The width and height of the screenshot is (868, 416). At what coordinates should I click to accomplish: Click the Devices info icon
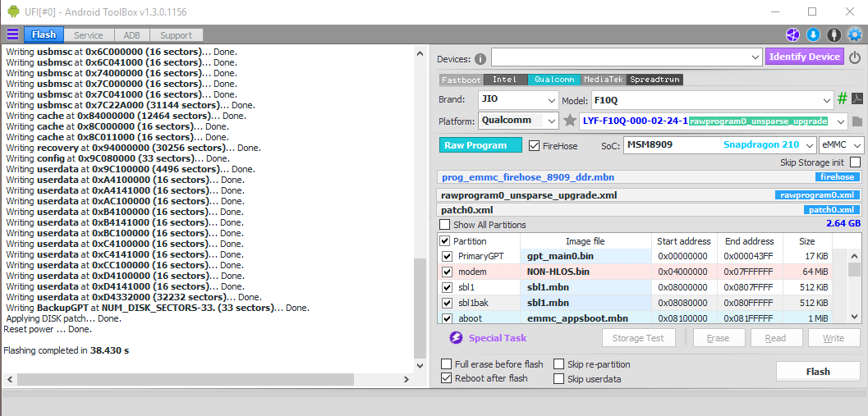(x=480, y=58)
